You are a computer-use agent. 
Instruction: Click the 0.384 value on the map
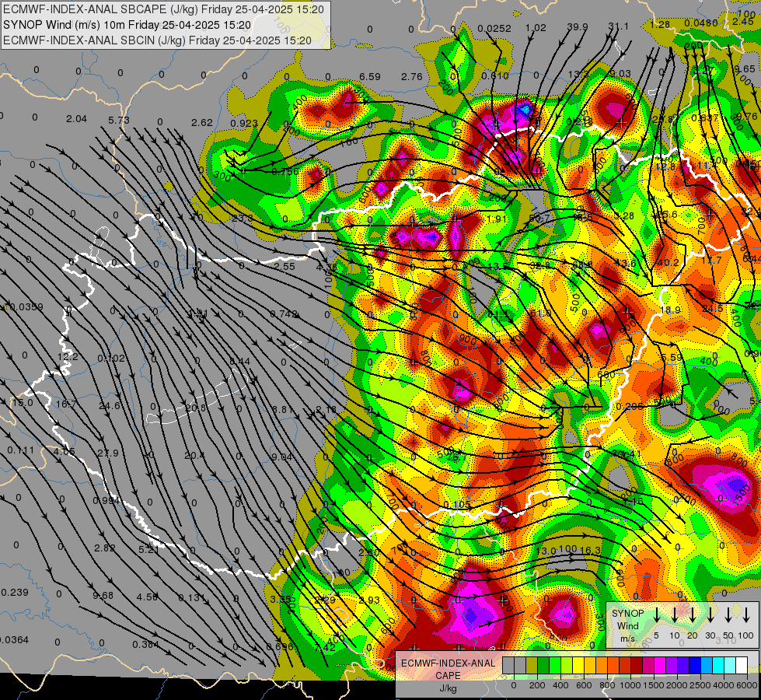[145, 645]
